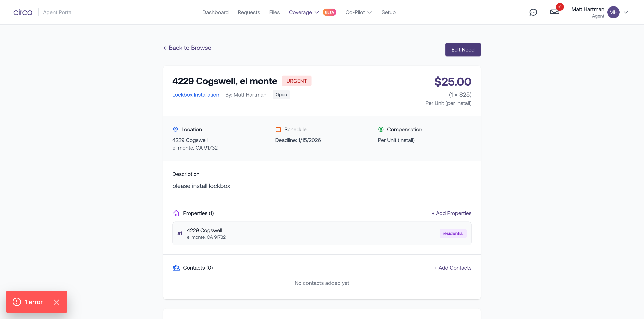This screenshot has height=319, width=644.
Task: Click the error alert exclamation icon
Action: (17, 302)
